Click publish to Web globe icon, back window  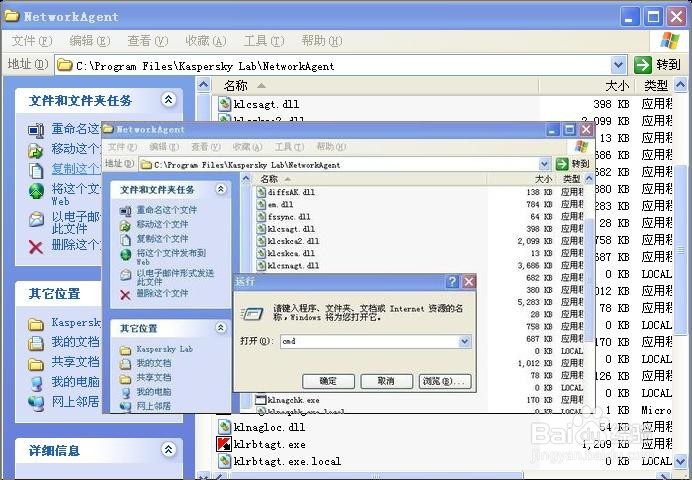click(x=36, y=191)
